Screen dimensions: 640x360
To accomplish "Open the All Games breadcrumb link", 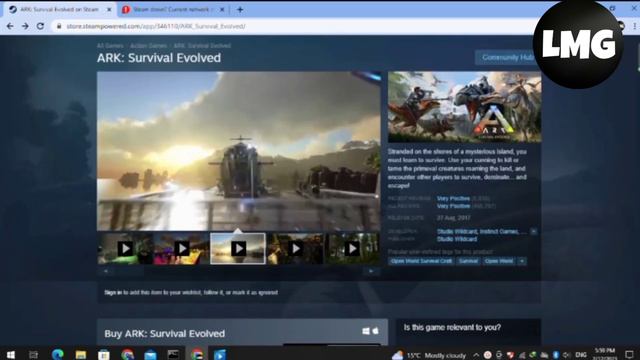I will click(110, 46).
